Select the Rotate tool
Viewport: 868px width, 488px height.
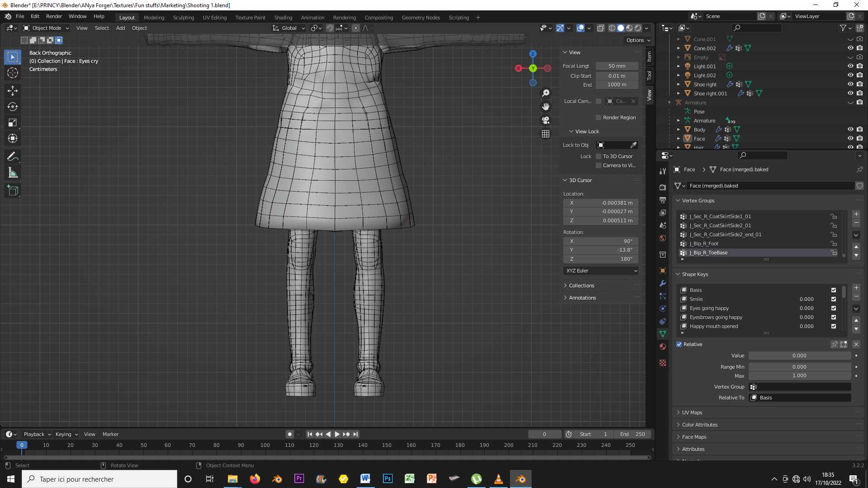(x=13, y=107)
